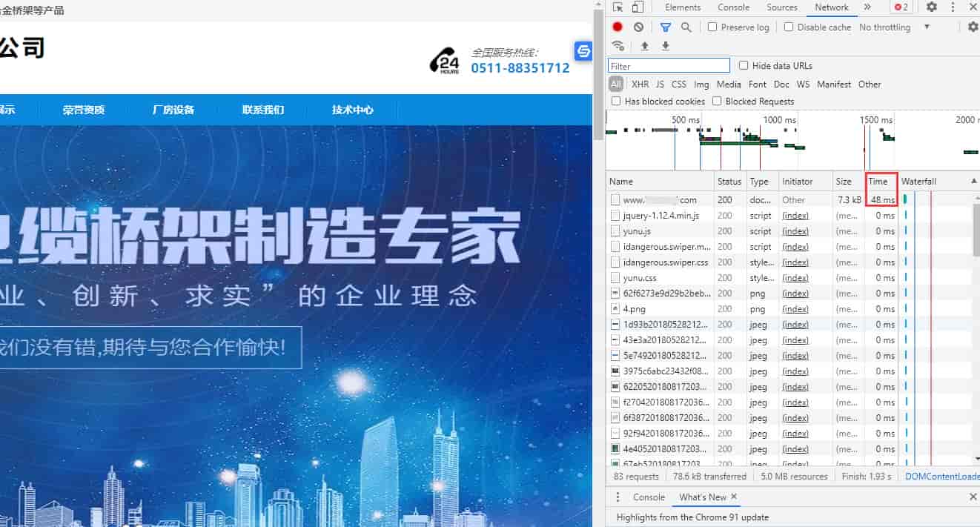Import HAR file via upload arrow

644,46
